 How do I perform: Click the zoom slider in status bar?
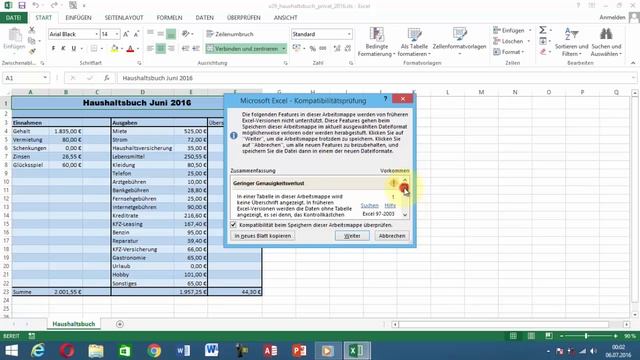click(x=586, y=336)
